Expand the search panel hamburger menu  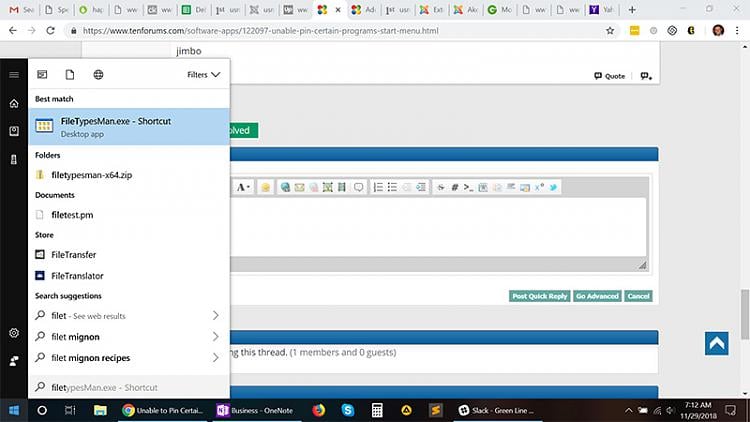click(14, 75)
